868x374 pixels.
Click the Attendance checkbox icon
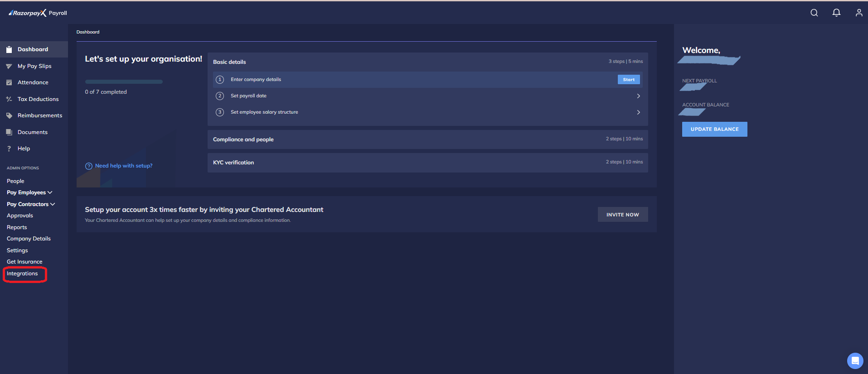point(9,82)
